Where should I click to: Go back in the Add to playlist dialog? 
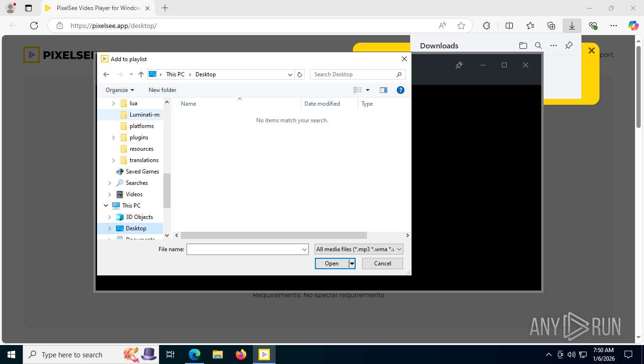pyautogui.click(x=106, y=74)
